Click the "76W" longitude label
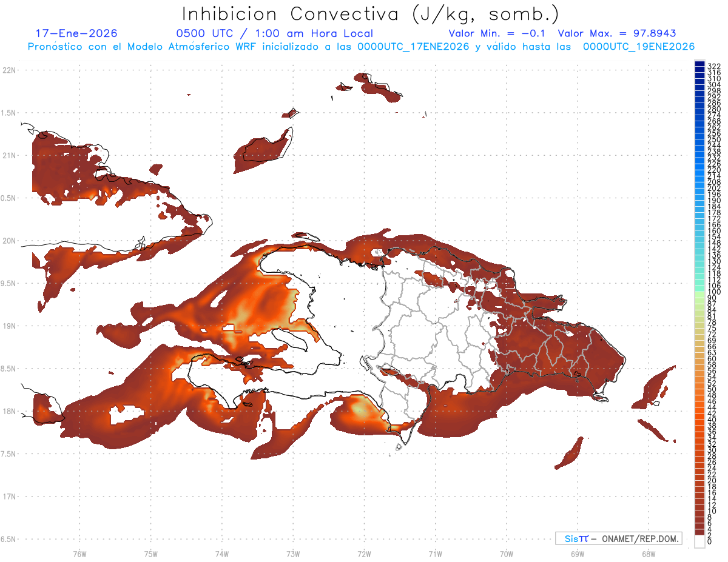This screenshot has height=562, width=728. pyautogui.click(x=79, y=553)
